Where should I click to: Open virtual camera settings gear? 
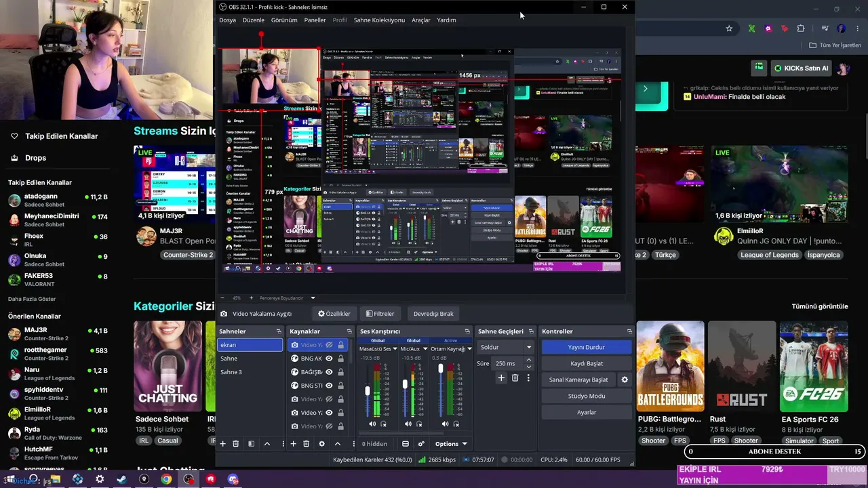tap(625, 380)
